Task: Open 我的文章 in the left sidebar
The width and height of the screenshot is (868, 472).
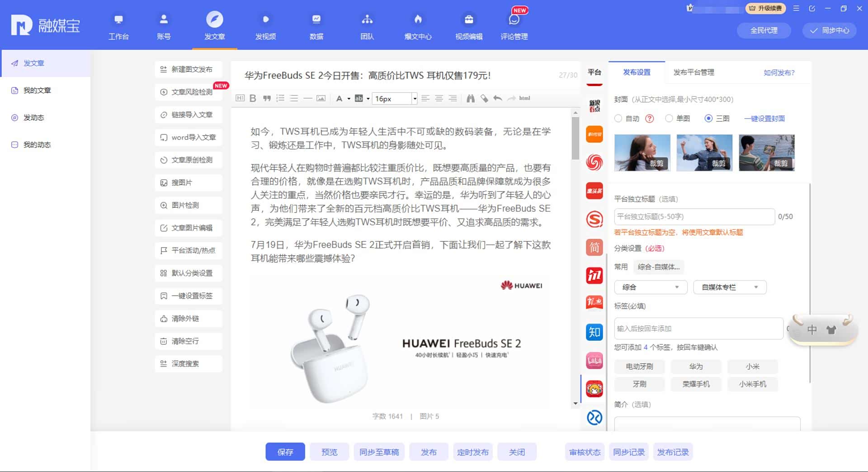Action: 37,91
